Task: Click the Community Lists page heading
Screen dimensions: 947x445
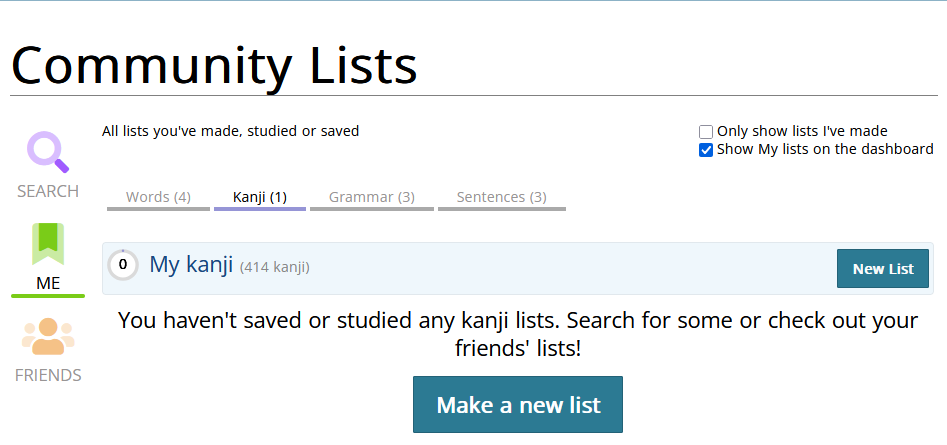Action: pyautogui.click(x=214, y=65)
